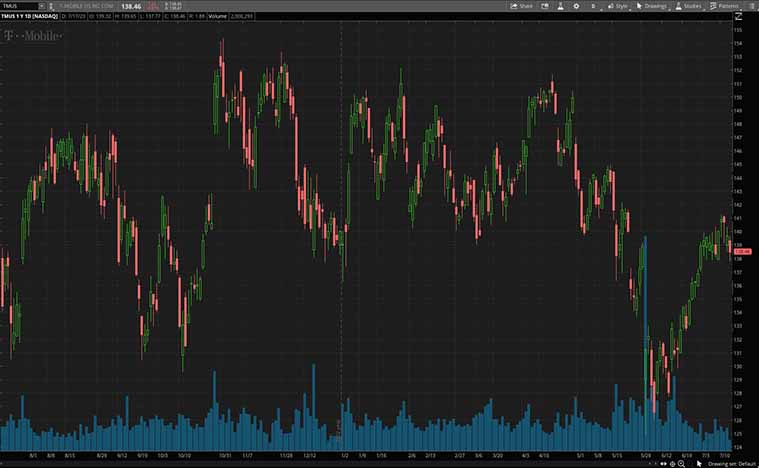
Task: Click the symbol link icon beside the ticker box
Action: click(x=51, y=6)
